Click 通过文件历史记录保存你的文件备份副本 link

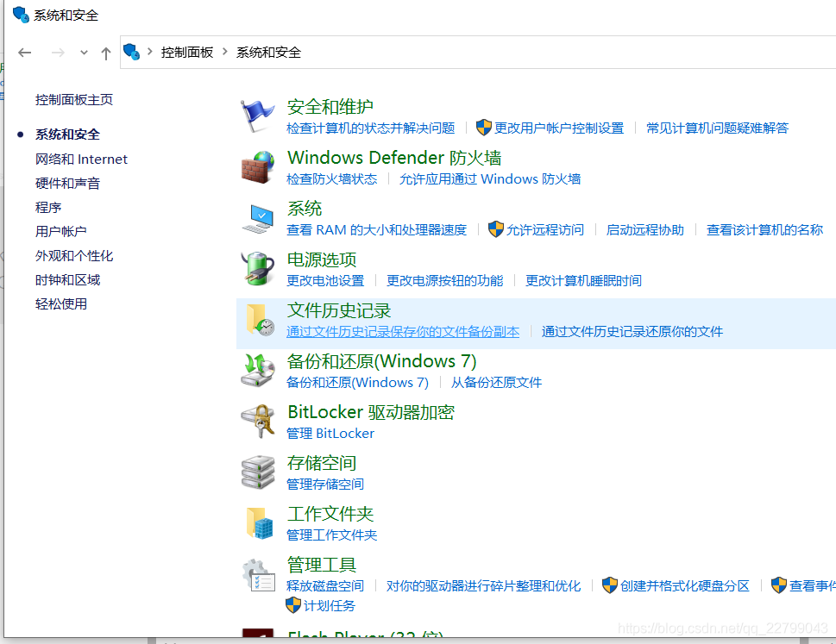point(403,332)
